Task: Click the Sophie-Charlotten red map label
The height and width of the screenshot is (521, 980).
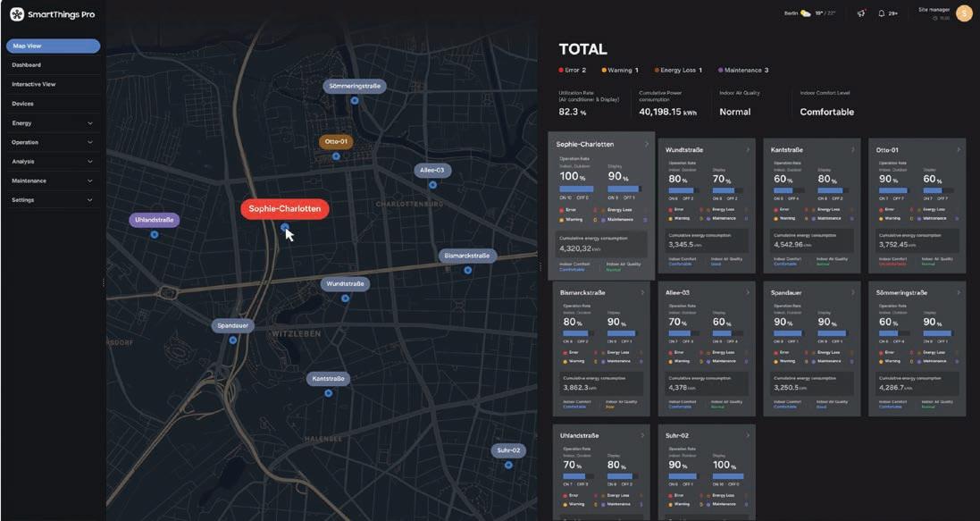Action: (285, 209)
